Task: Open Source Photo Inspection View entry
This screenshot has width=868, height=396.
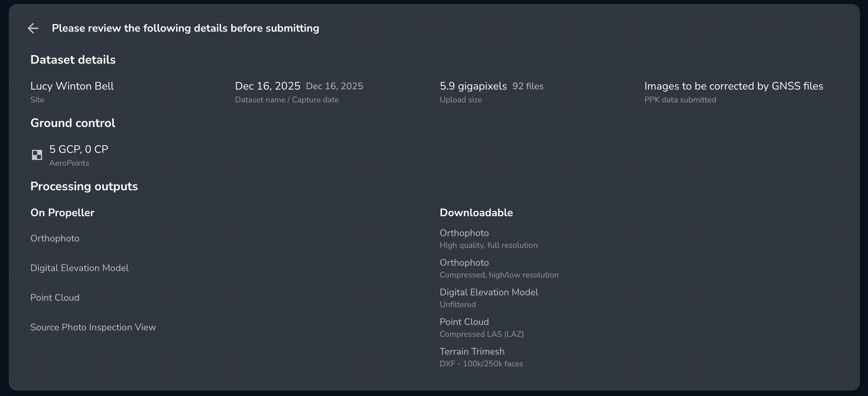Action: click(x=93, y=327)
